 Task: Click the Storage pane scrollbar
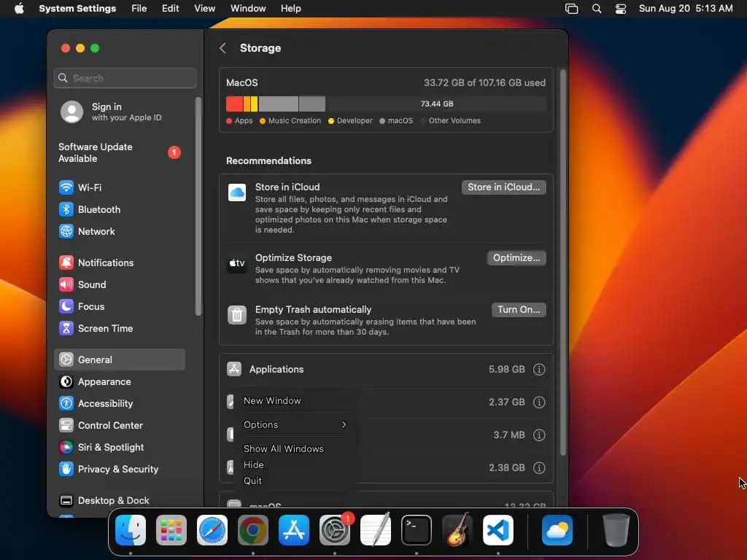point(563,262)
